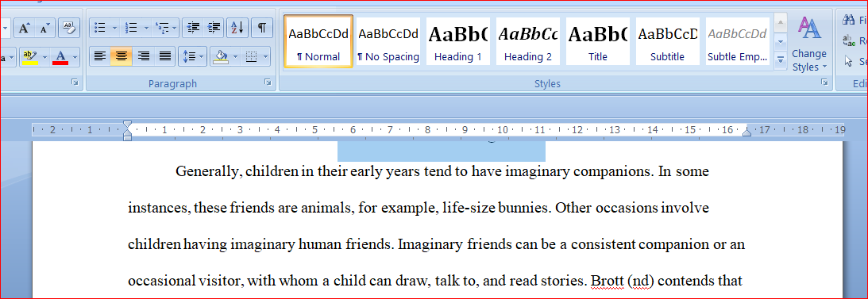Viewport: 868px width, 299px height.
Task: Click the Replace icon
Action: (849, 41)
